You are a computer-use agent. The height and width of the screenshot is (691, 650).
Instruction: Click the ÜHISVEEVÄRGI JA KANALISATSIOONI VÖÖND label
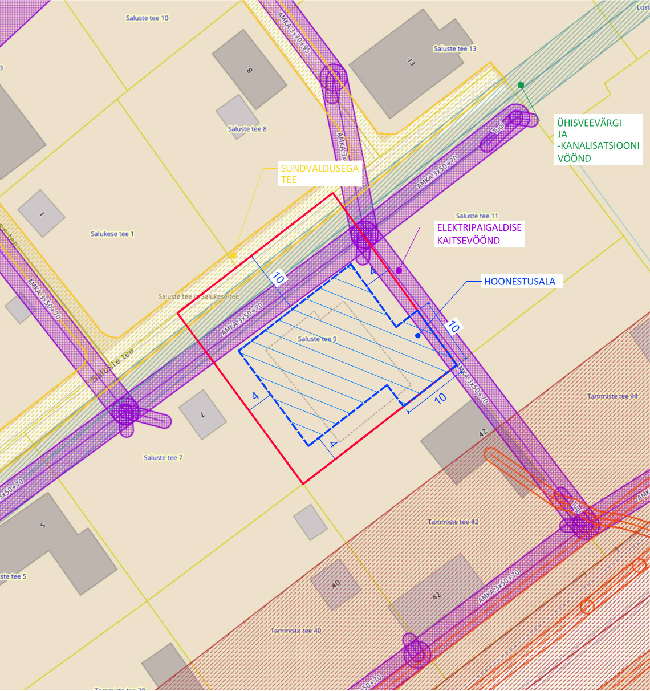tap(597, 139)
